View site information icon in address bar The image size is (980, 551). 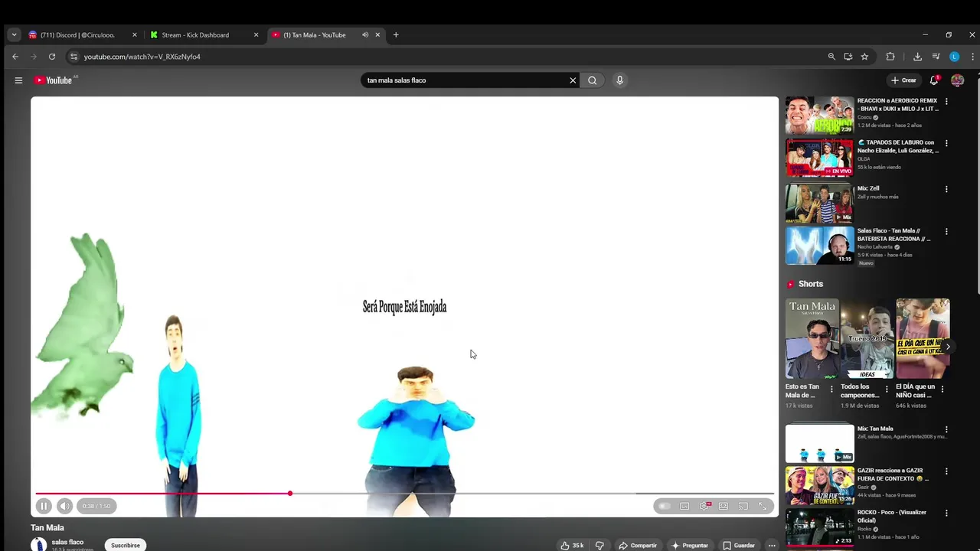point(73,57)
